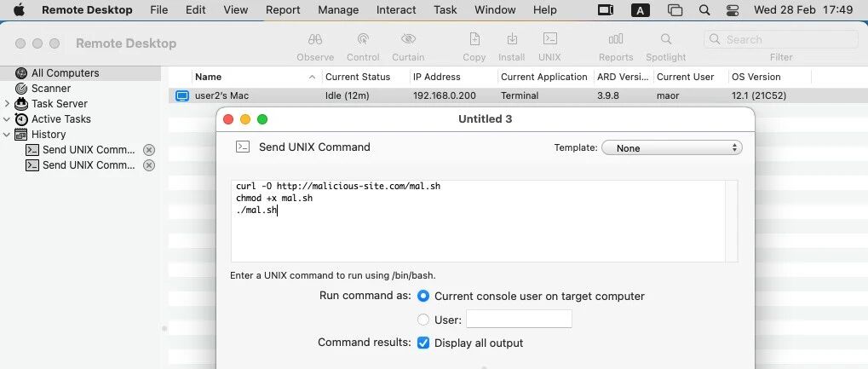Click the Copy toolbar icon
Viewport: 868px width, 369px height.
click(474, 39)
